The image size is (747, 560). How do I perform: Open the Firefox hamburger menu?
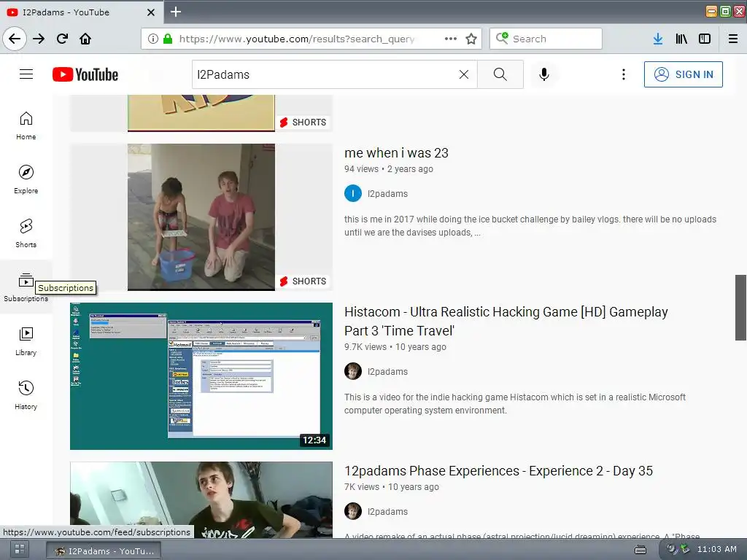pyautogui.click(x=733, y=39)
